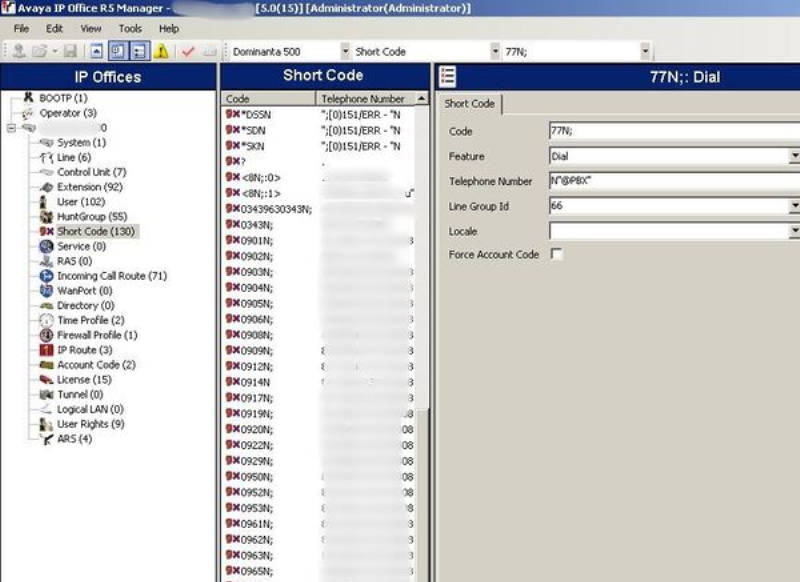Image resolution: width=800 pixels, height=582 pixels.
Task: Click the open configuration from IP Office icon
Action: click(19, 51)
